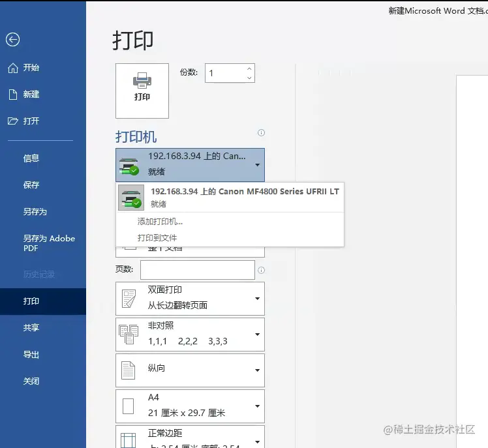Screen dimensions: 488x448
Task: Go to 信息 in the sidebar
Action: pyautogui.click(x=31, y=158)
